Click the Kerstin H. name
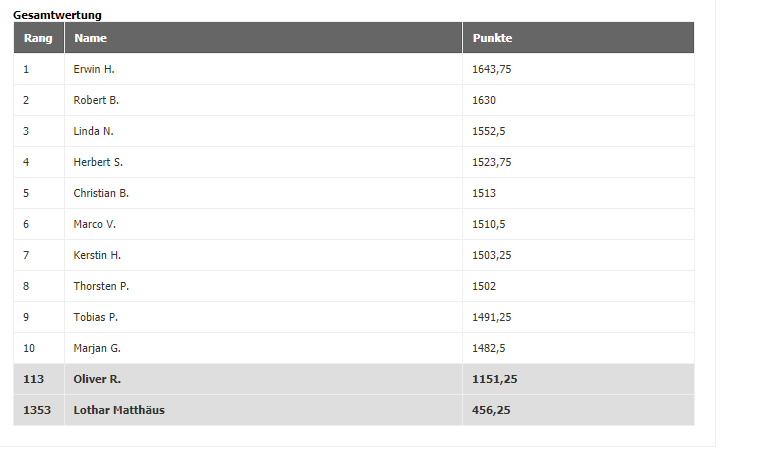The height and width of the screenshot is (462, 769). point(97,255)
